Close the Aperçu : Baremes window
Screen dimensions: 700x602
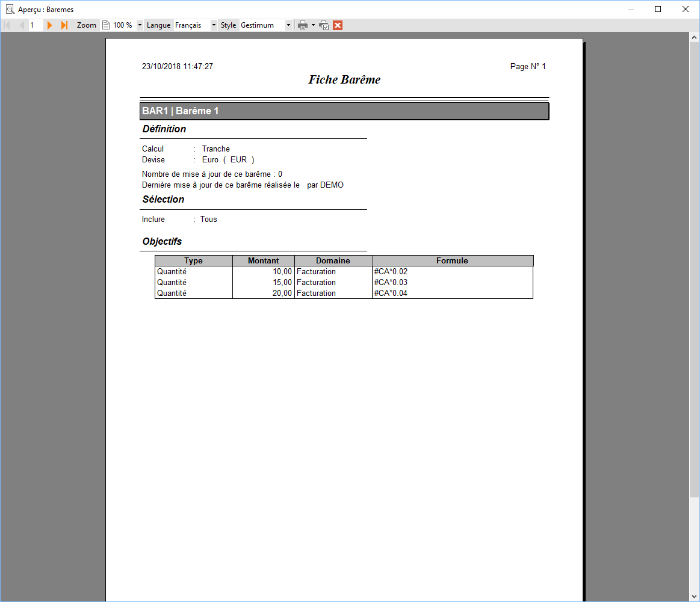coord(686,9)
